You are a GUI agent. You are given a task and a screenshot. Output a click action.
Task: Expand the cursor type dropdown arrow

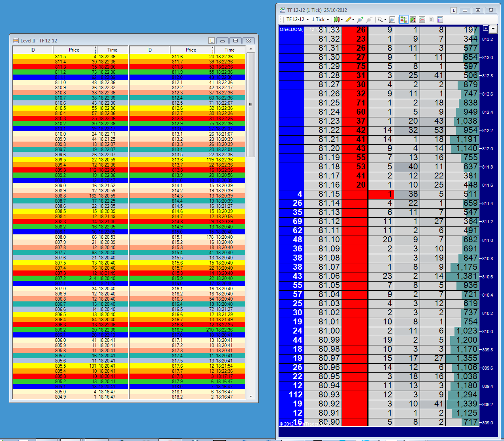tap(385, 20)
